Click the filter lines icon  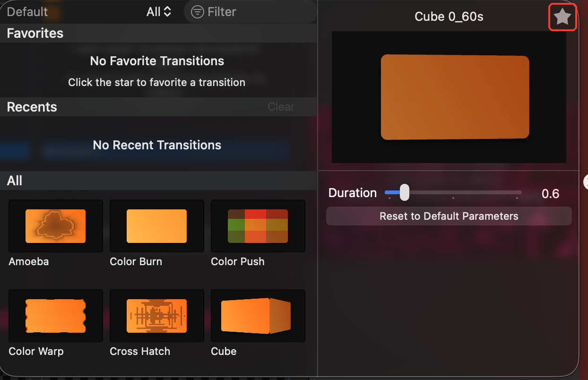(197, 12)
